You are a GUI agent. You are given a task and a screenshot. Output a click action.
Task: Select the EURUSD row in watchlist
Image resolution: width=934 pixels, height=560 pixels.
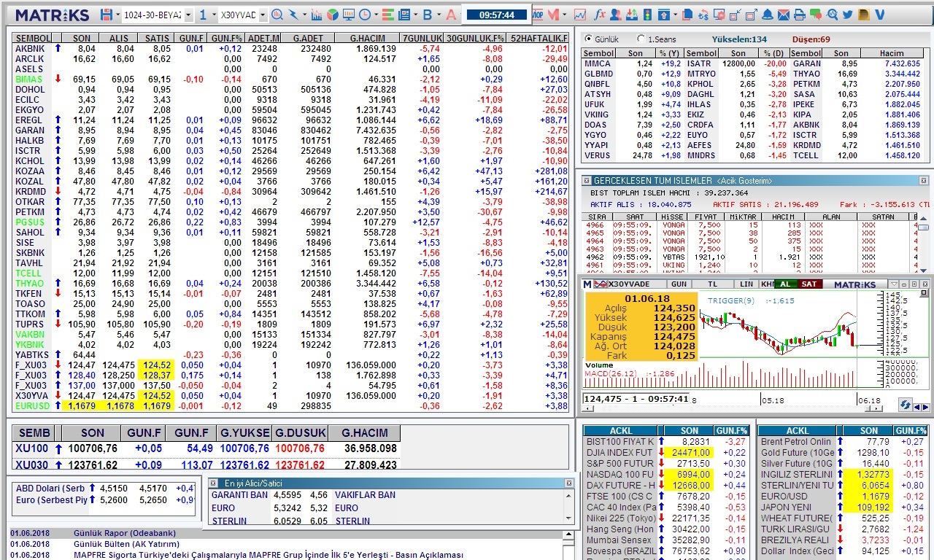[x=291, y=406]
